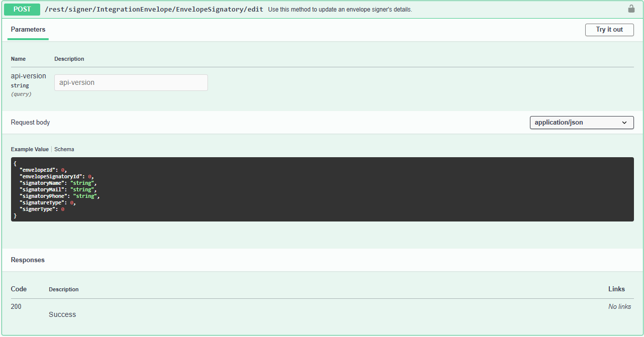Image resolution: width=644 pixels, height=337 pixels.
Task: Click the 200 response code
Action: pyautogui.click(x=16, y=306)
